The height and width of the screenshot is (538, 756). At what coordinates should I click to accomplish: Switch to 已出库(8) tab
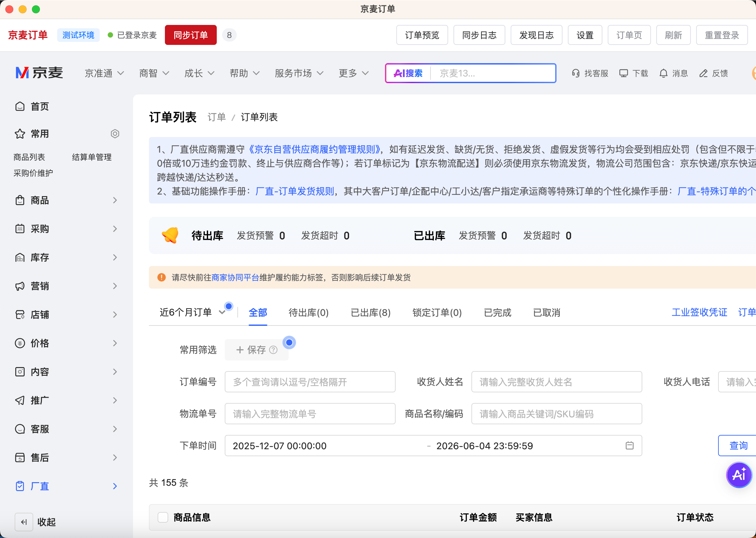[371, 313]
